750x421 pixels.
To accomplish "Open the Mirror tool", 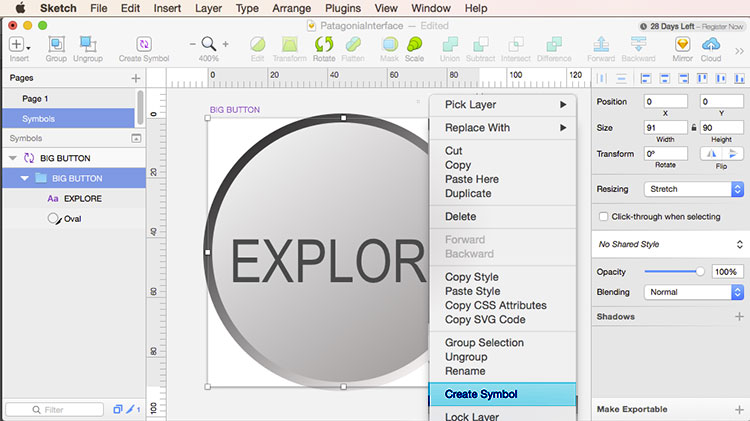I will (682, 44).
